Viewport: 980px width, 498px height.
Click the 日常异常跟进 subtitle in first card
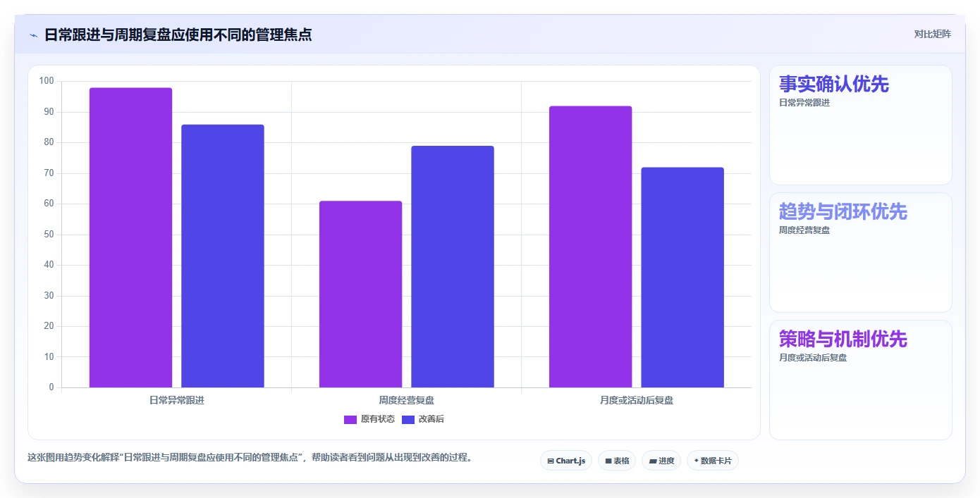pyautogui.click(x=804, y=103)
